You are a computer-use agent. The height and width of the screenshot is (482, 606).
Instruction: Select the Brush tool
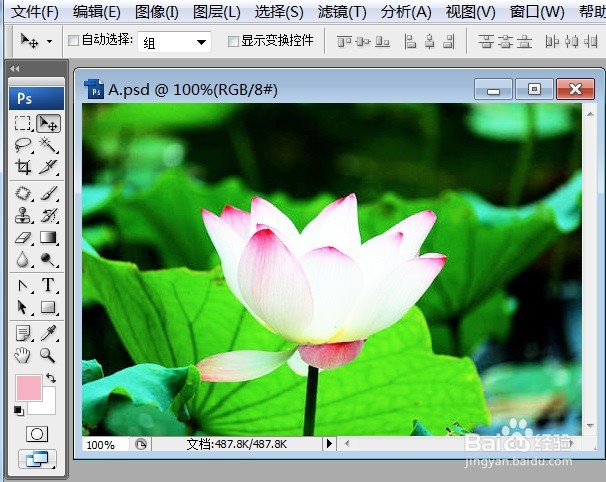(48, 193)
